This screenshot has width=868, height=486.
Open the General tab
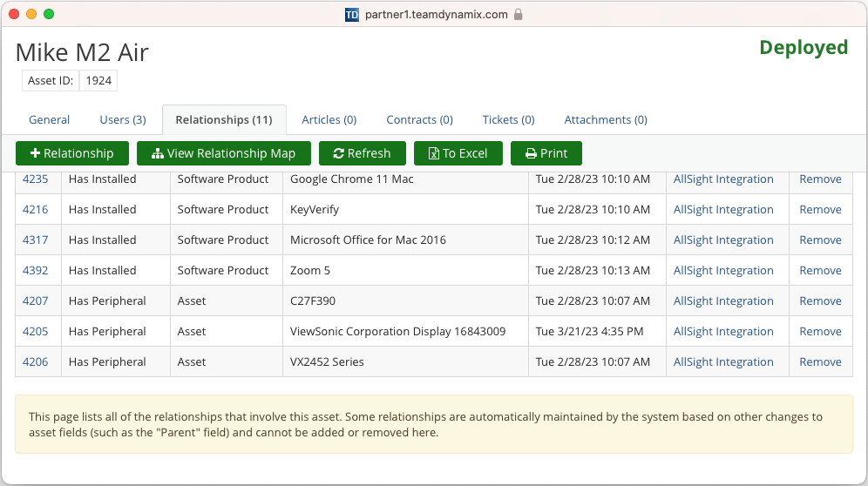(50, 119)
